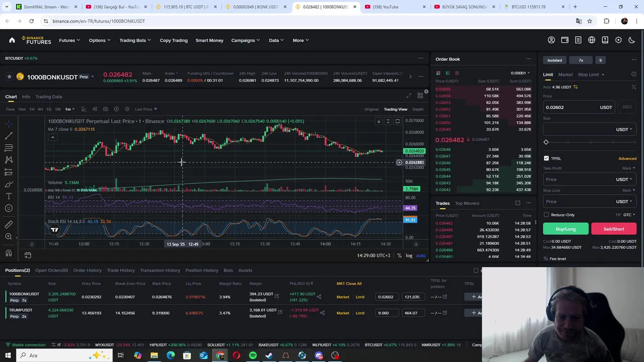Uncheck the TP/SL checkbox
Image resolution: width=644 pixels, height=362 pixels.
(546, 158)
